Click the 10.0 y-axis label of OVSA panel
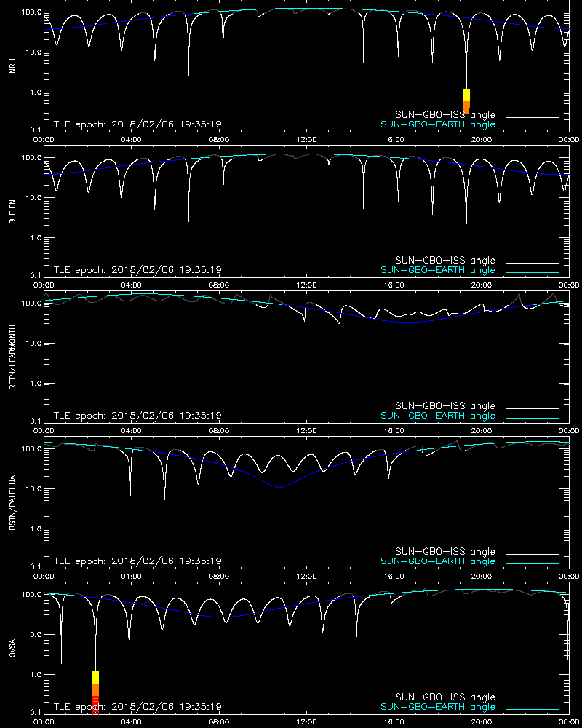Viewport: 582px width, 728px height. click(x=33, y=635)
